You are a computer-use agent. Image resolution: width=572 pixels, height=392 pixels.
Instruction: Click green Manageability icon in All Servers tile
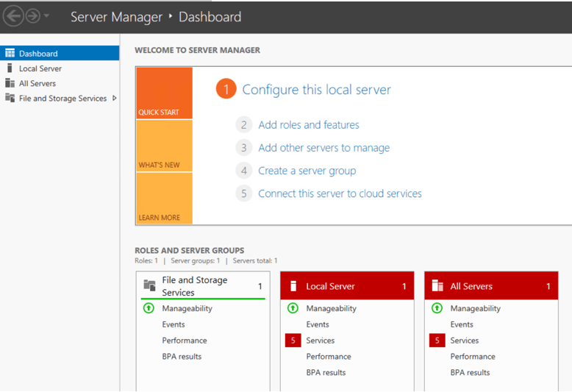point(437,309)
